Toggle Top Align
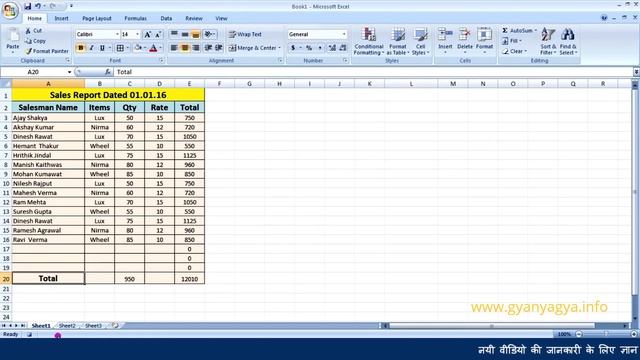This screenshot has height=360, width=640. coord(174,35)
